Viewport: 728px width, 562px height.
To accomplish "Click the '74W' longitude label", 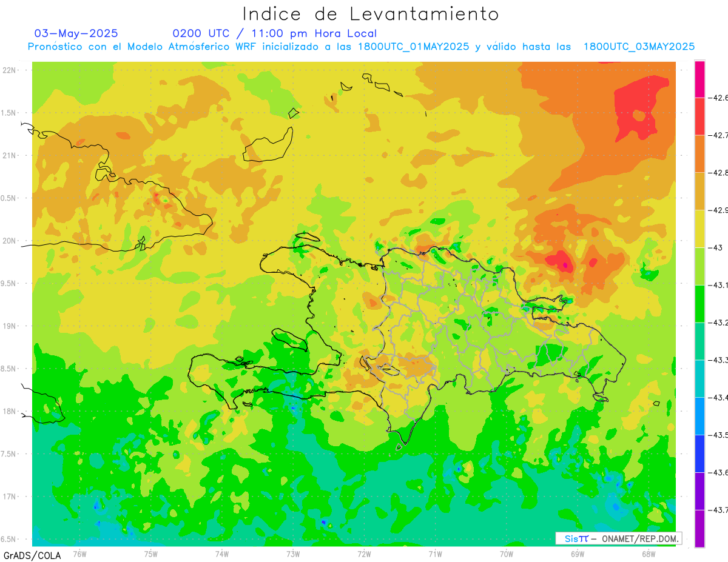I will click(222, 554).
